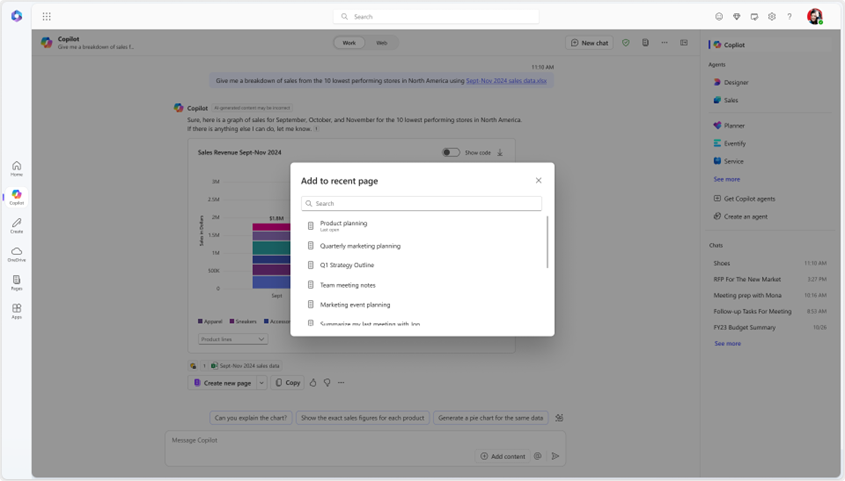The image size is (845, 481).
Task: Open RFP For The New Market chat
Action: tap(770, 280)
